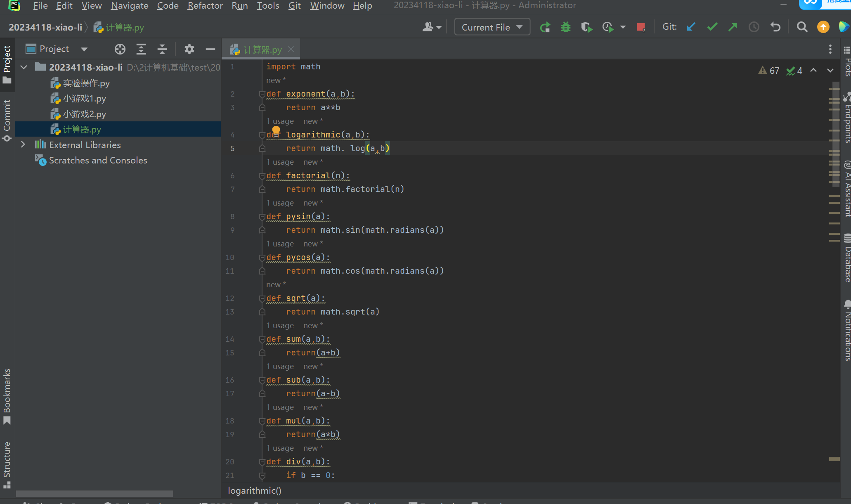Stop the running process red square

641,27
